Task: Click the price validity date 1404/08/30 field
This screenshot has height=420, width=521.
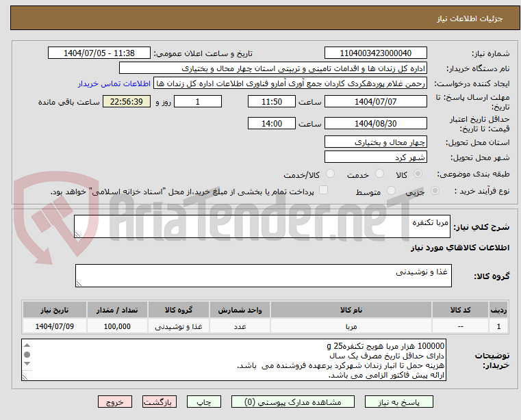Action: click(375, 124)
